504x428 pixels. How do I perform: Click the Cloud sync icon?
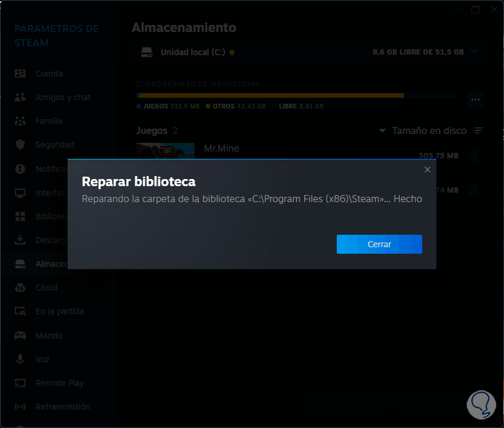point(20,288)
